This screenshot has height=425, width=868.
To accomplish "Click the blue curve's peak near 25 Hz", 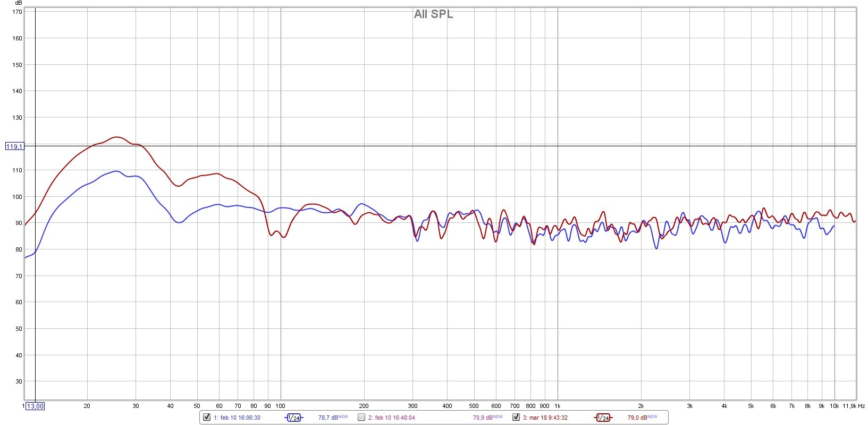I will [x=116, y=171].
